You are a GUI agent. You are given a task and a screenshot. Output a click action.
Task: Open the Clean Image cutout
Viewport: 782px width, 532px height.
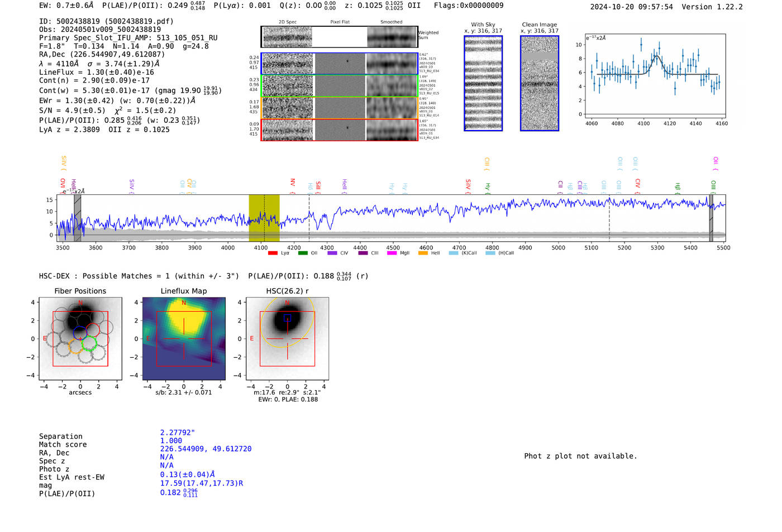point(540,83)
